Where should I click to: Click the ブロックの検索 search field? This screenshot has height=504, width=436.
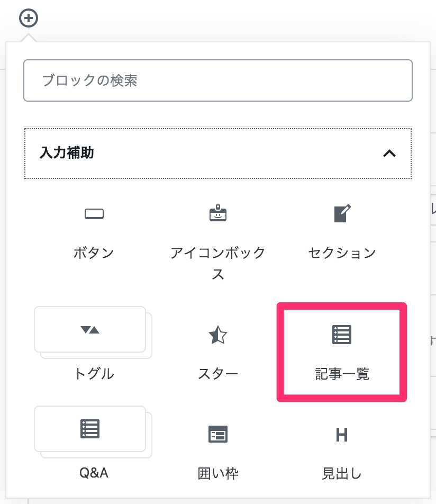pos(218,80)
